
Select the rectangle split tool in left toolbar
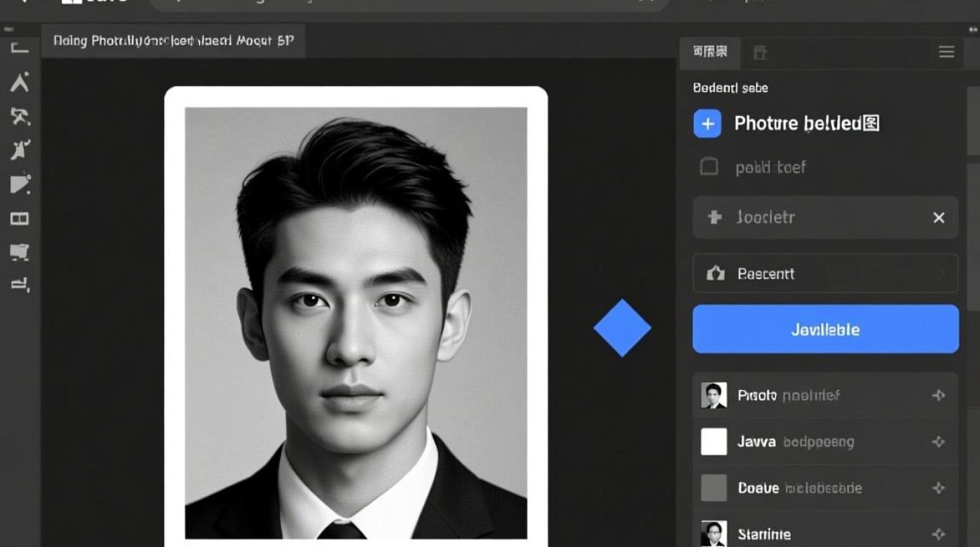pos(20,219)
